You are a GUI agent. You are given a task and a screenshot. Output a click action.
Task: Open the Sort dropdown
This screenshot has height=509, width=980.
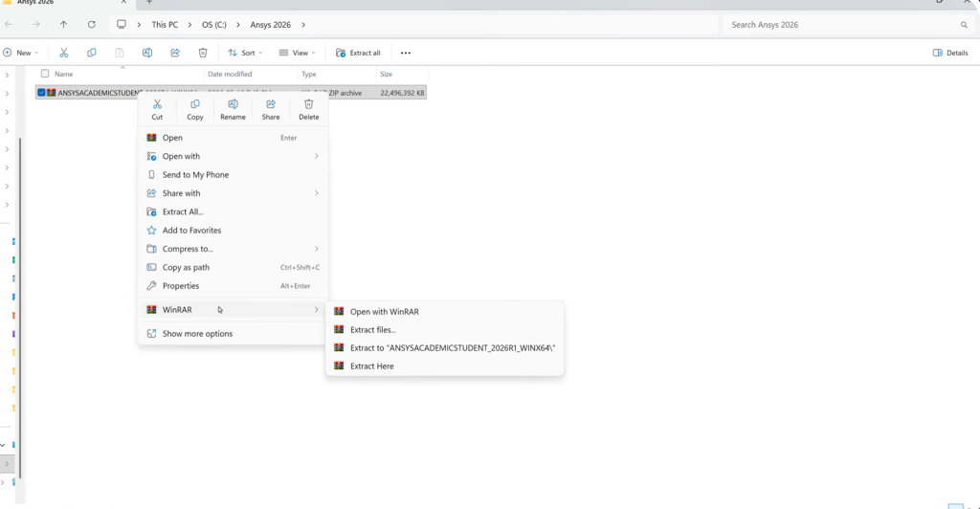click(x=245, y=53)
